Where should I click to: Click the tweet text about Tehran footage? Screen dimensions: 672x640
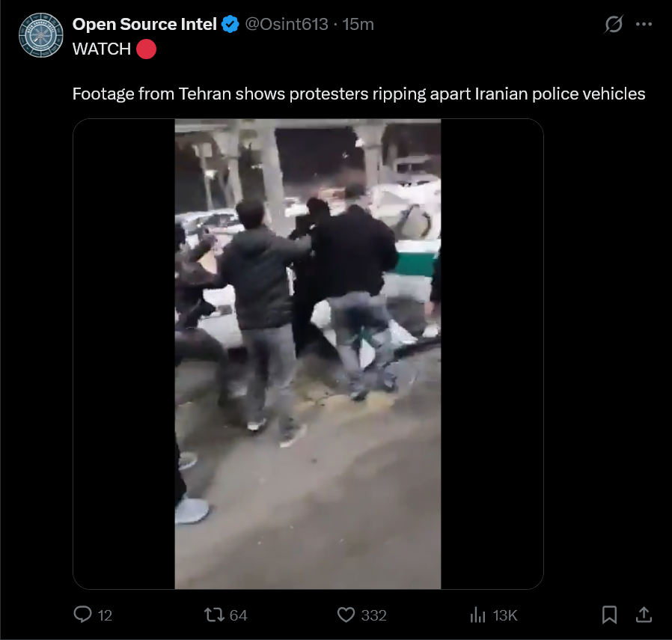tap(358, 94)
